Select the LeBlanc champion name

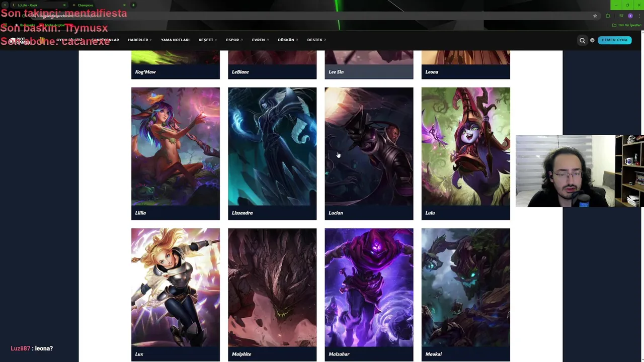coord(240,72)
